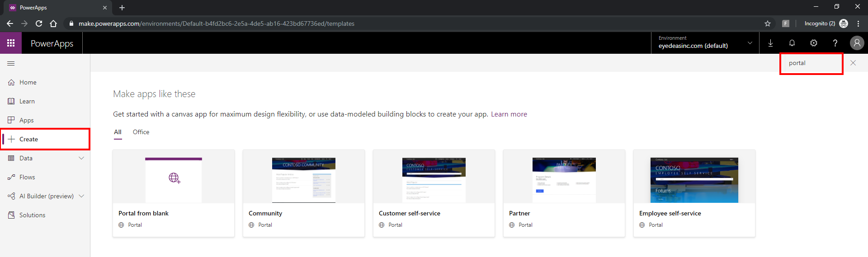Clear the search with X button
The width and height of the screenshot is (868, 257).
point(853,63)
